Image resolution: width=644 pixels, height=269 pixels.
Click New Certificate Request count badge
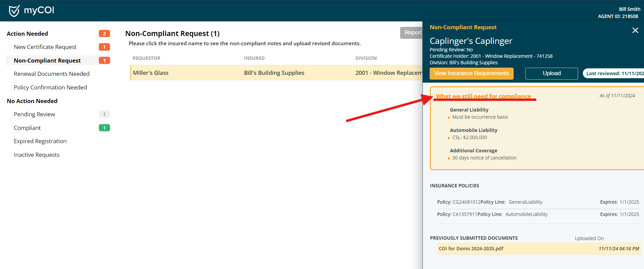[104, 47]
